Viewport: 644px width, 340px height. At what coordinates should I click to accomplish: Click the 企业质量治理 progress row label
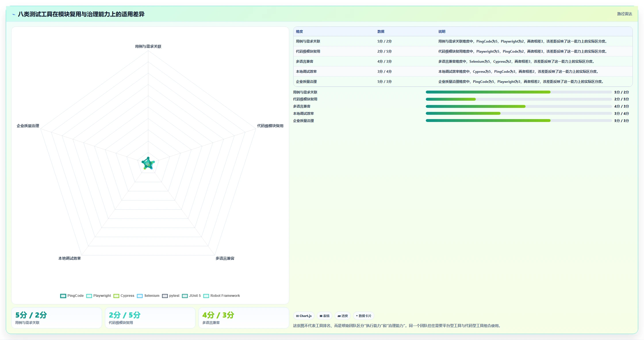(303, 121)
